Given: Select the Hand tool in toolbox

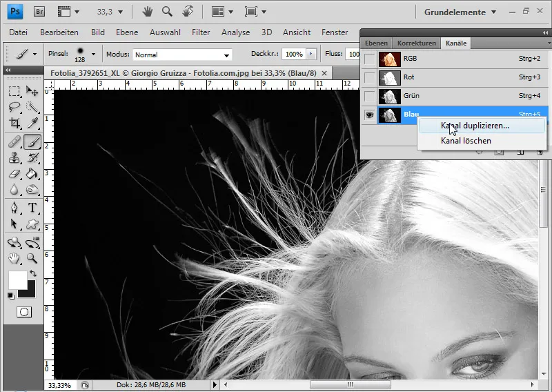Looking at the screenshot, I should 14,259.
